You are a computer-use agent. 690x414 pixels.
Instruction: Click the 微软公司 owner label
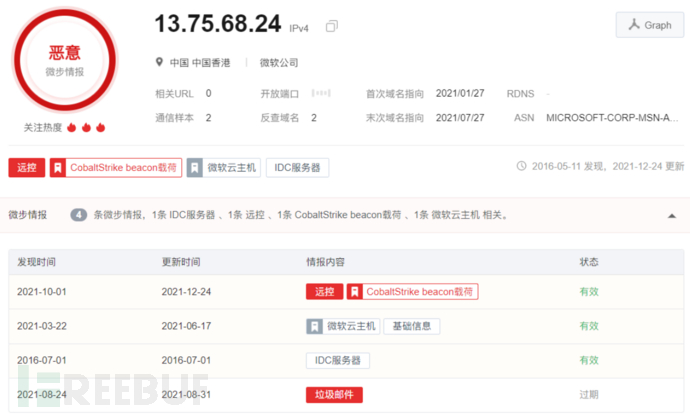pos(279,62)
